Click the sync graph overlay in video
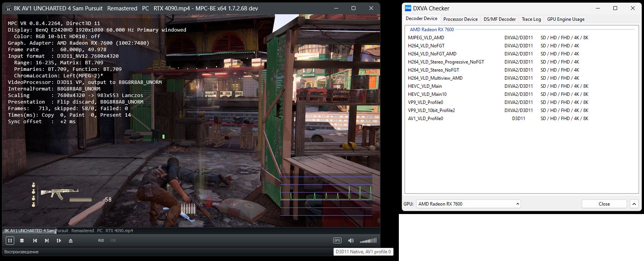The image size is (644, 261). 326,196
